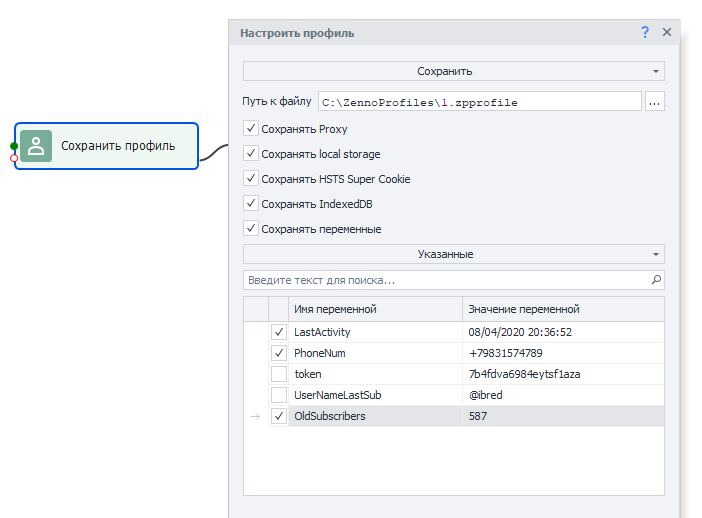
Task: Toggle Сохранять IndexedDB checkbox
Action: tap(251, 204)
